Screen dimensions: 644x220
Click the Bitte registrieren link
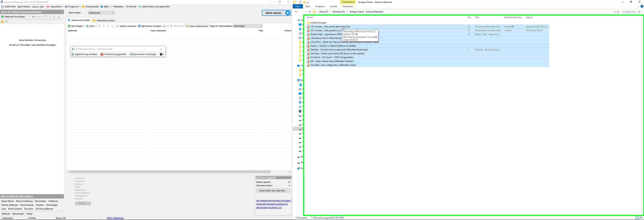(115, 218)
